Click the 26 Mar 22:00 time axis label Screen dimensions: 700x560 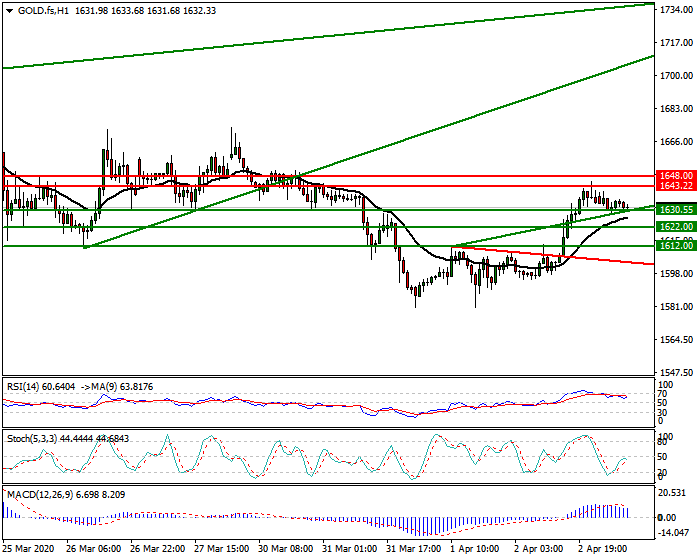(x=158, y=548)
